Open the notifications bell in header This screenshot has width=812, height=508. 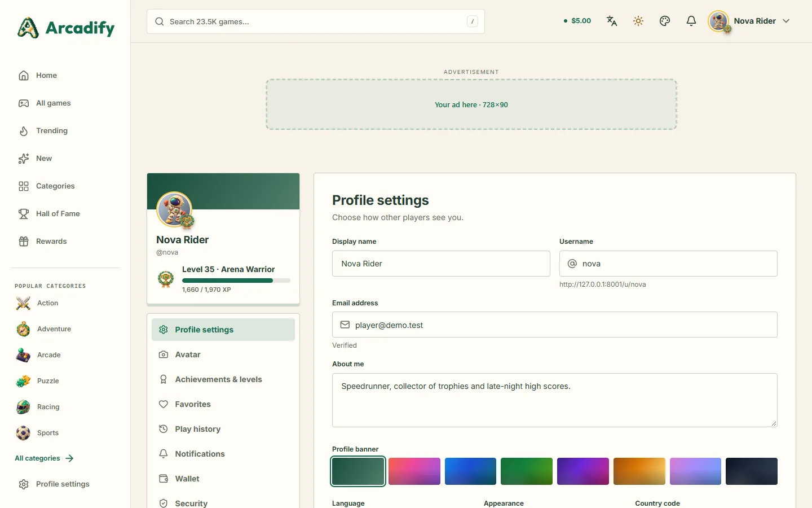691,21
